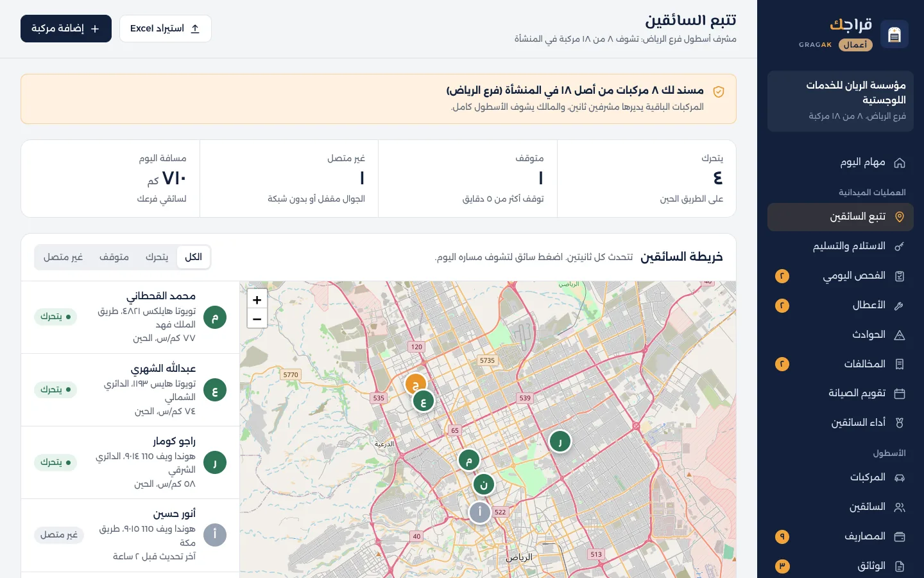Screen dimensions: 924x578
Task: Select driver راجو كومار in the list
Action: point(130,462)
